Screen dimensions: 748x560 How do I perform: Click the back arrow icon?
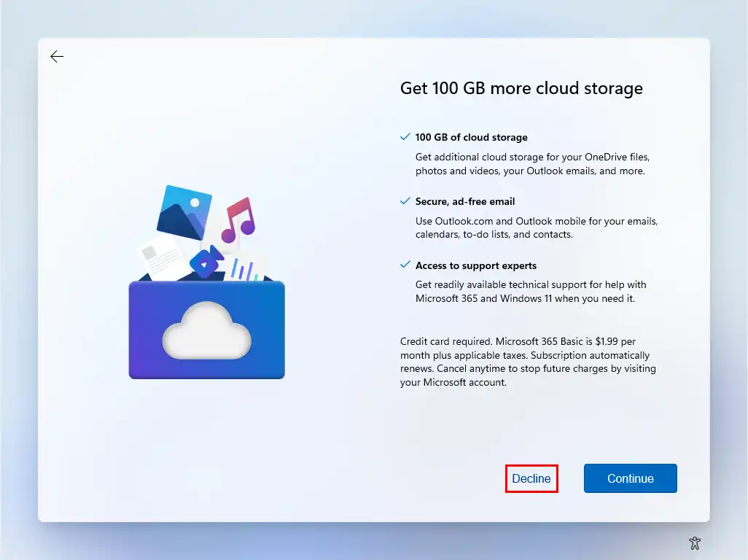[x=57, y=56]
